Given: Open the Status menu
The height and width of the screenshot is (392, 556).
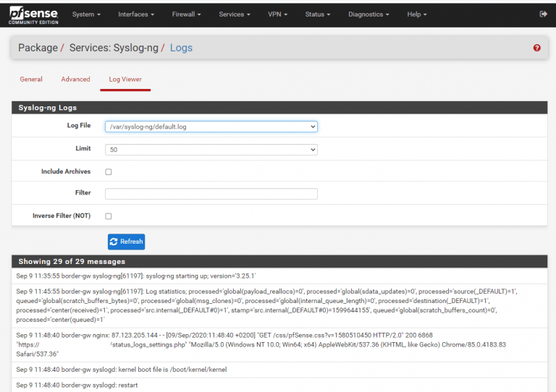Looking at the screenshot, I should click(x=318, y=14).
